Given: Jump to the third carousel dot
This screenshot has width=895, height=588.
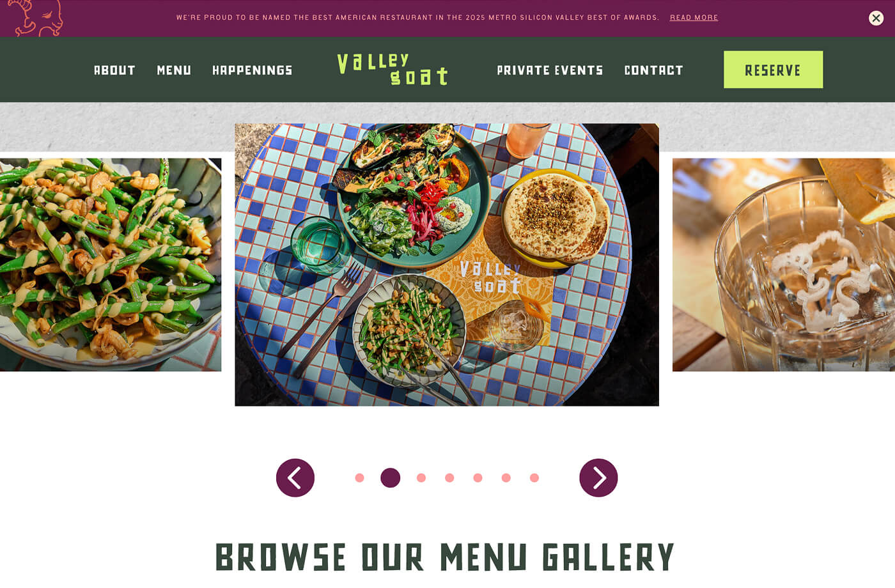Looking at the screenshot, I should pos(421,477).
